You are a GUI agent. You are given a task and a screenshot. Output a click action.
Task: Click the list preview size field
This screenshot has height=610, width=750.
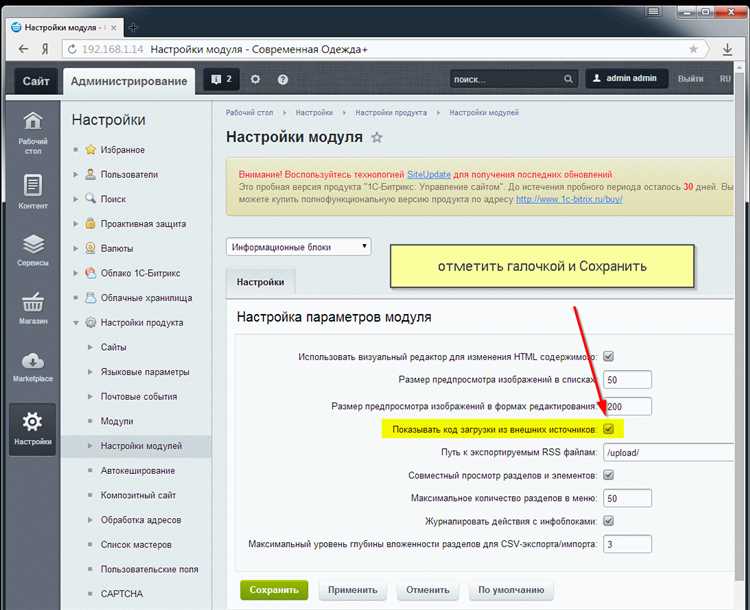[x=627, y=379]
